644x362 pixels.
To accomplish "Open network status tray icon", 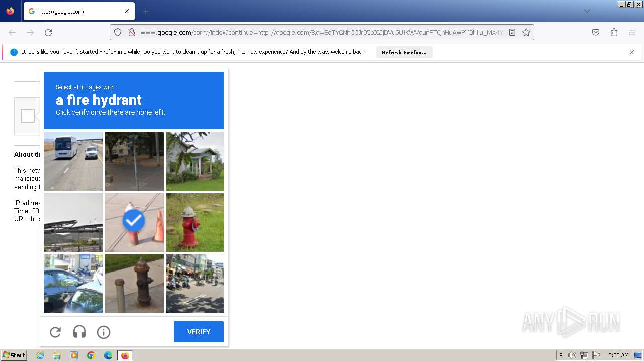I will 584,355.
